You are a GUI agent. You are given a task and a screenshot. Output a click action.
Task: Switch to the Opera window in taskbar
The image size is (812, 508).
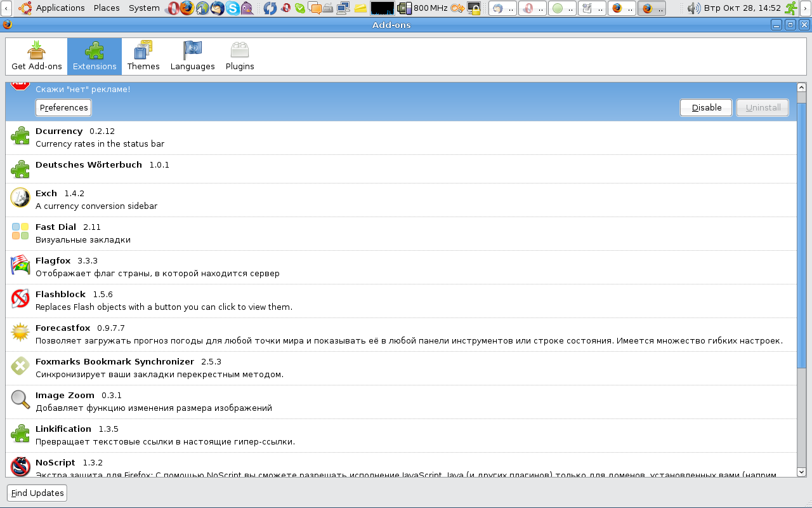point(532,8)
